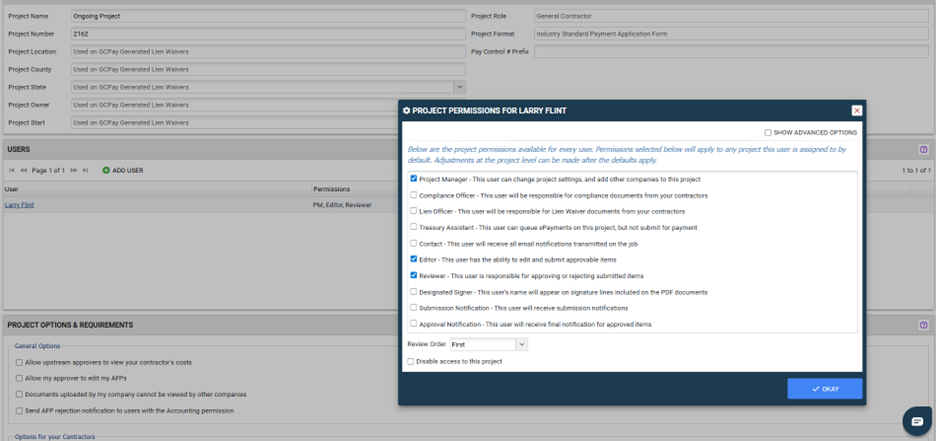Enable the Treasury Assistant permission

pos(414,227)
